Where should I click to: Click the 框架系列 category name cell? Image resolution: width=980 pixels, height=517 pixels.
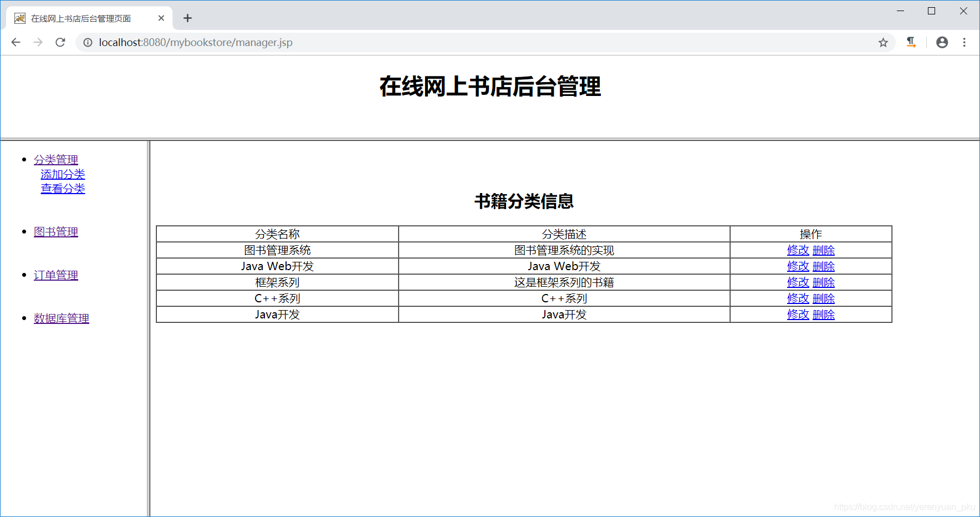click(277, 282)
